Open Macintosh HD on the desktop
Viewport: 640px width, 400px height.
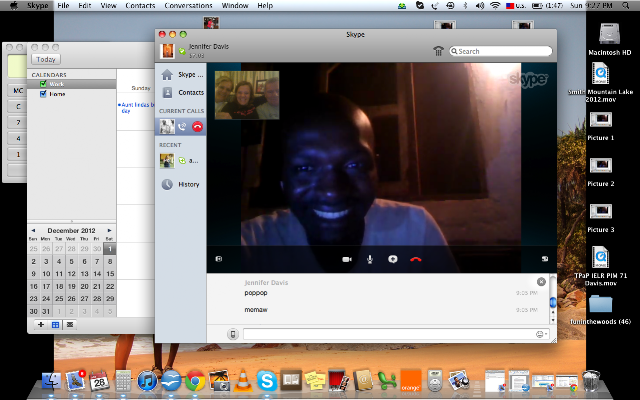pyautogui.click(x=609, y=38)
